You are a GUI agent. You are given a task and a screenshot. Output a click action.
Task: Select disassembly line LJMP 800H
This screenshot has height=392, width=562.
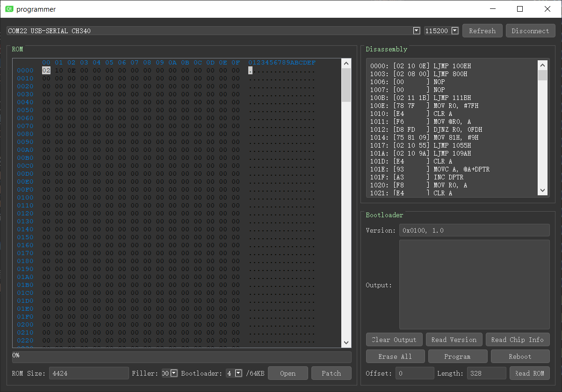click(x=418, y=74)
